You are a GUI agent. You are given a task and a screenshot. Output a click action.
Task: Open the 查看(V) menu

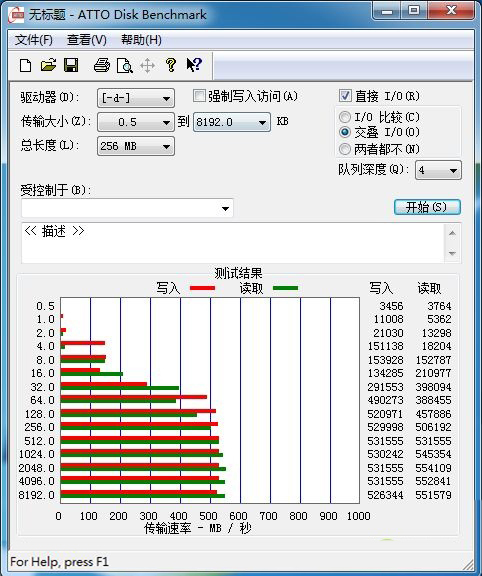point(87,40)
